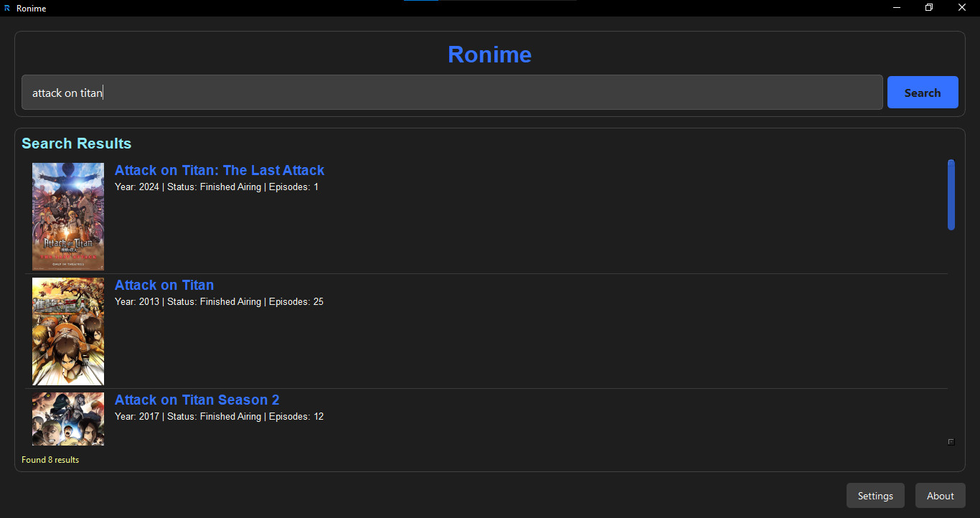Close the Ronime window
This screenshot has height=518, width=980.
click(x=962, y=8)
